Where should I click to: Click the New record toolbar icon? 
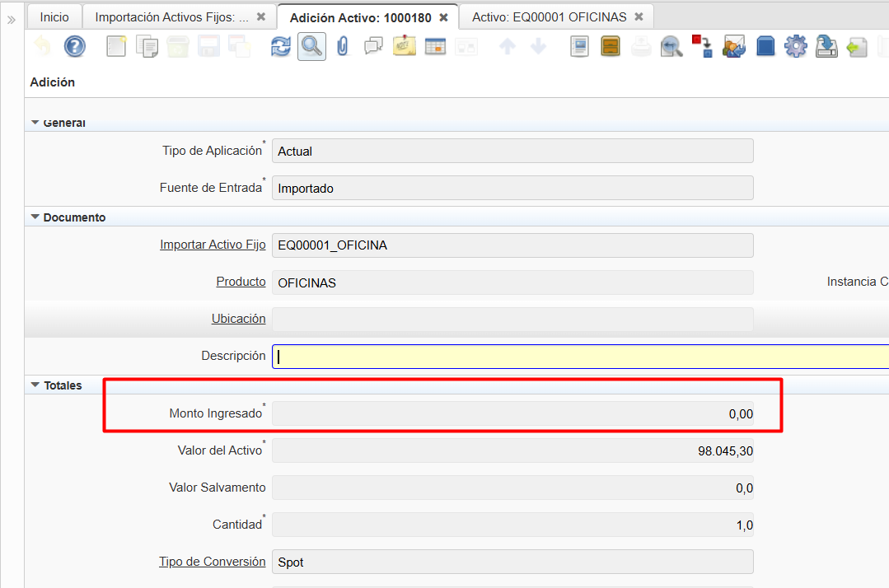(117, 47)
